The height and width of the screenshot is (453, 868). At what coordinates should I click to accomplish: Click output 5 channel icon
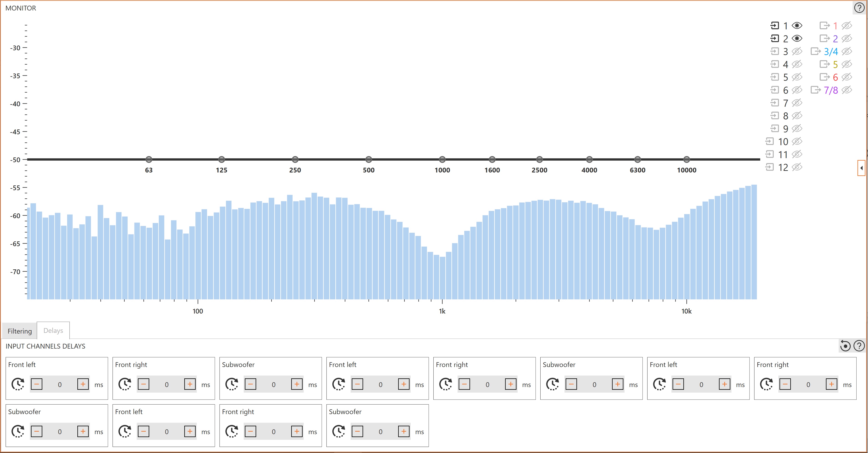pos(825,64)
